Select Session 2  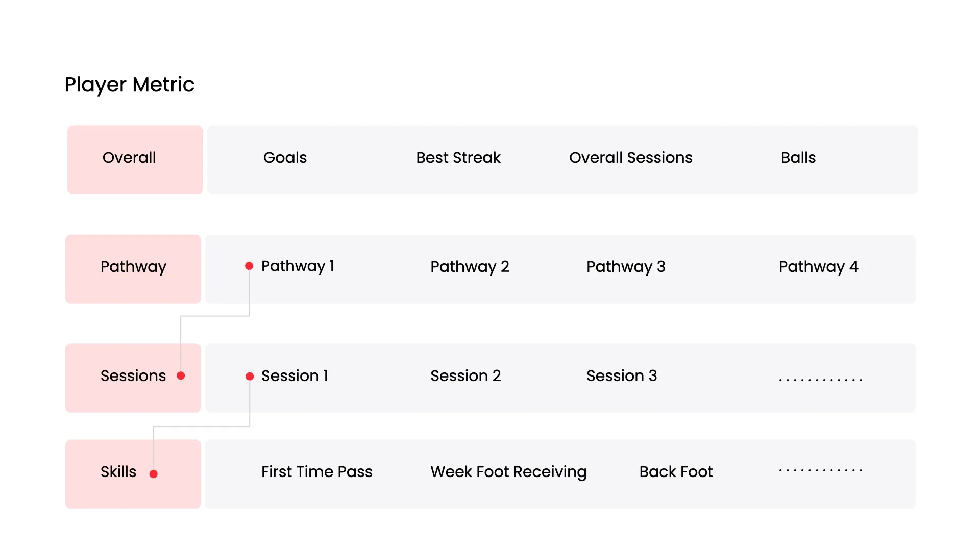tap(465, 376)
